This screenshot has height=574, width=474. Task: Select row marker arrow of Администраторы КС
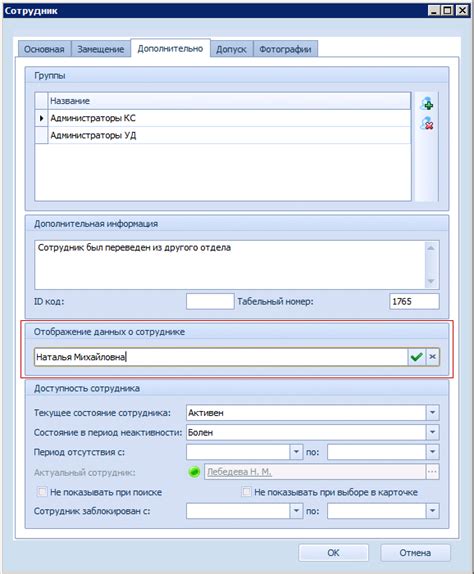pyautogui.click(x=41, y=118)
